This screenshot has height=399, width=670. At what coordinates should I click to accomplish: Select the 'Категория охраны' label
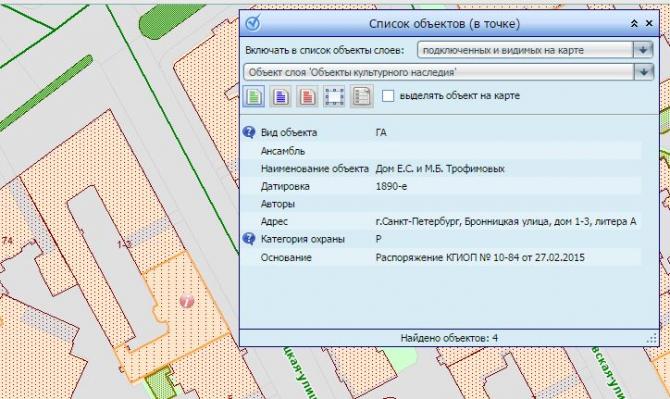(x=303, y=239)
